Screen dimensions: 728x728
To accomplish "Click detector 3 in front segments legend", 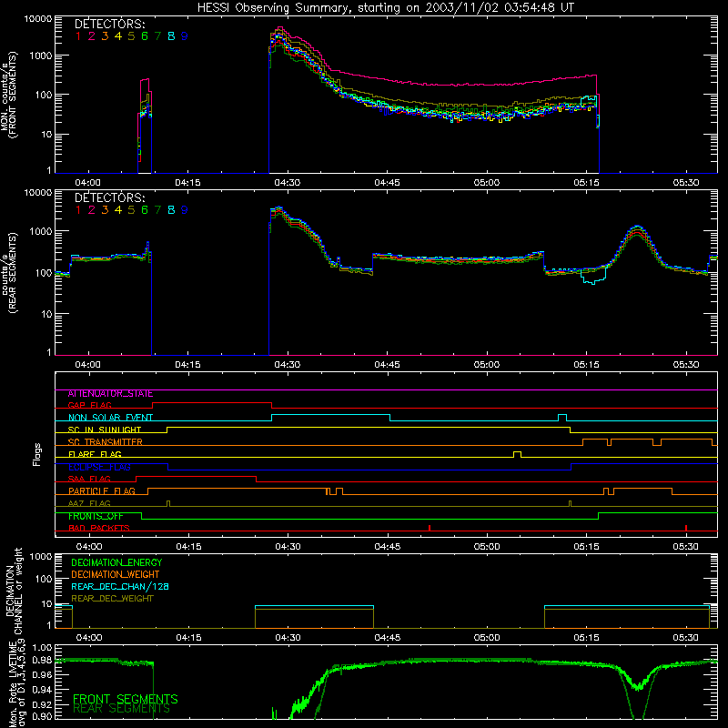I will click(x=105, y=36).
